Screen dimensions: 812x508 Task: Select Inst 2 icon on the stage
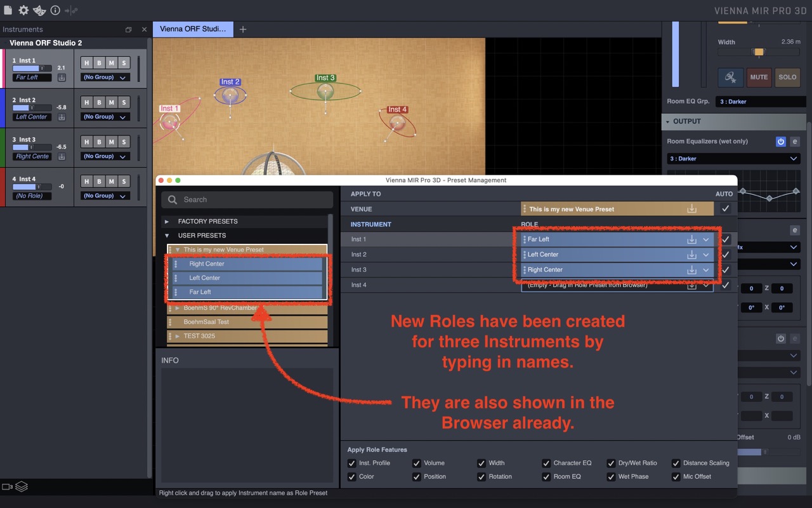[x=230, y=95]
